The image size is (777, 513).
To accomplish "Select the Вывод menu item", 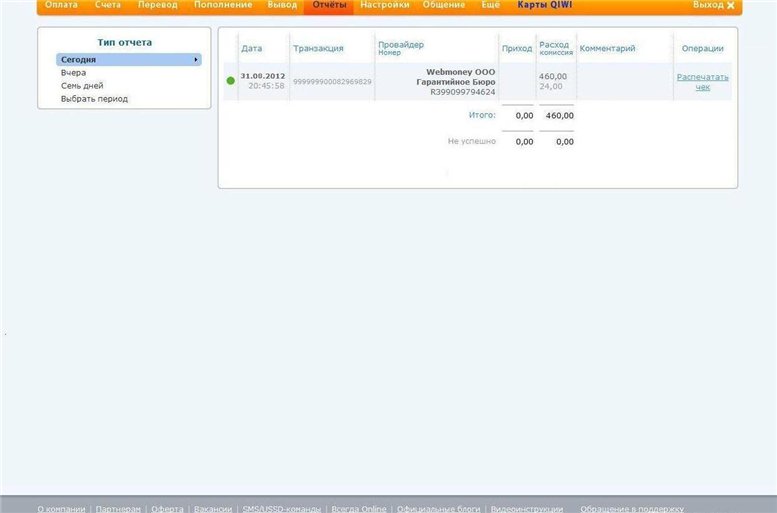I will 282,5.
